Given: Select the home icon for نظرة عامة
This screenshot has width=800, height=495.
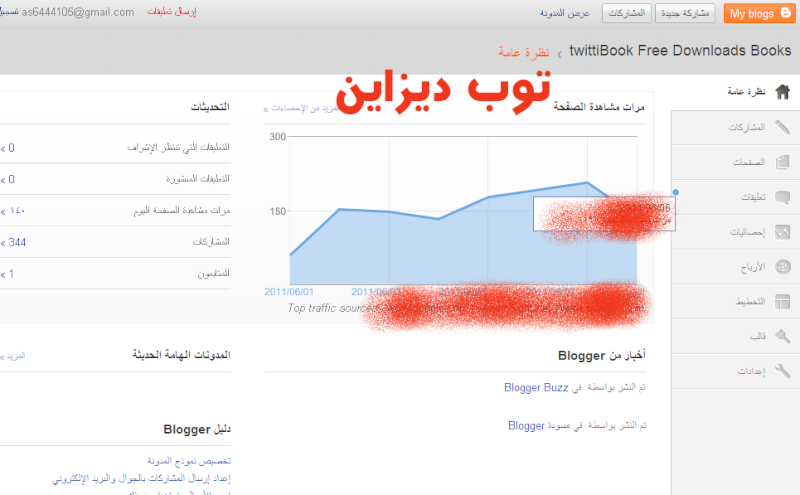Looking at the screenshot, I should click(x=783, y=92).
